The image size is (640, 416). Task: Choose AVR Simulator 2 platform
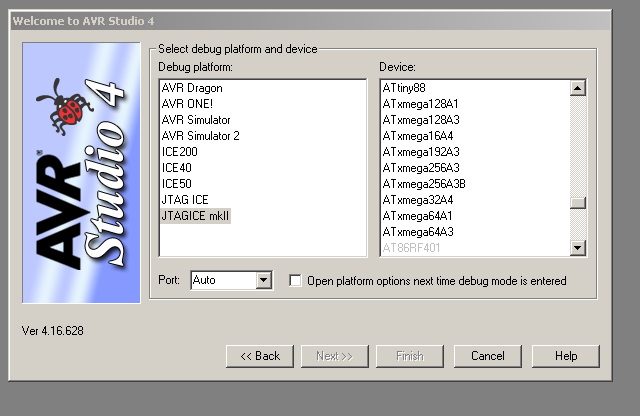coord(200,136)
